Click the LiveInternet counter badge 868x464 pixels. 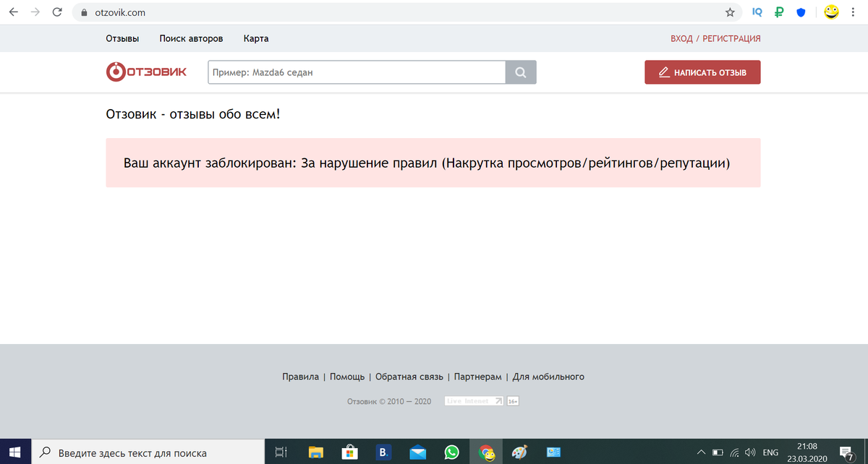pyautogui.click(x=474, y=400)
